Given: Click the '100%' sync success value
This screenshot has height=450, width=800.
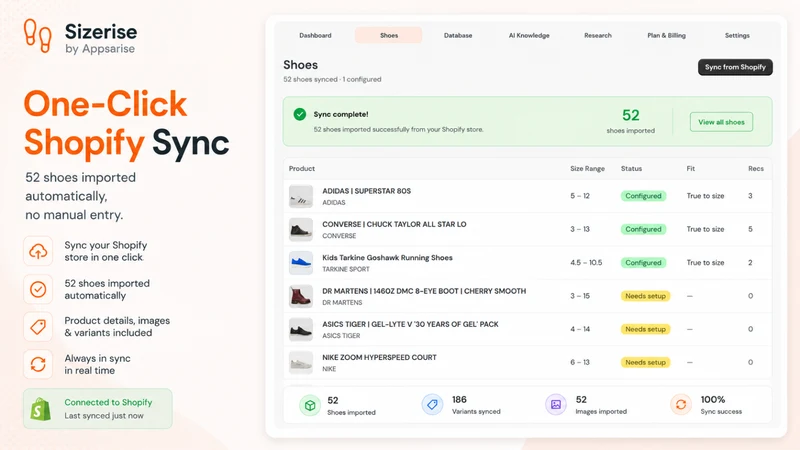Looking at the screenshot, I should point(713,399).
